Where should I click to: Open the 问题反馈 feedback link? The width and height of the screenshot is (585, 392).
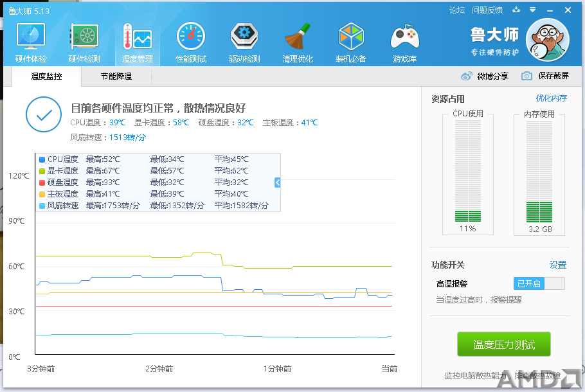[487, 10]
